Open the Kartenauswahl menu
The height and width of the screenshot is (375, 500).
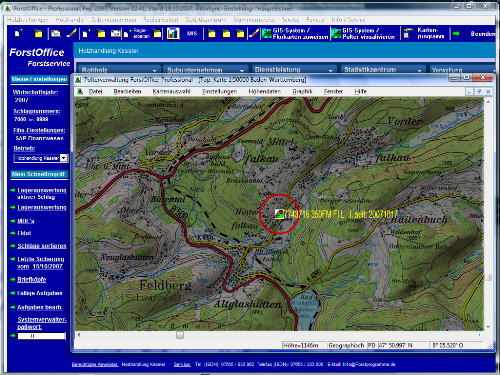pyautogui.click(x=171, y=91)
